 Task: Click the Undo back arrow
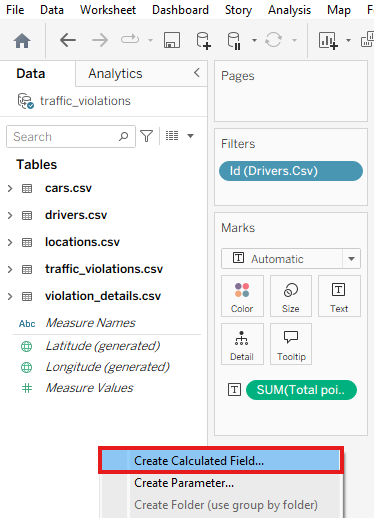pyautogui.click(x=68, y=40)
